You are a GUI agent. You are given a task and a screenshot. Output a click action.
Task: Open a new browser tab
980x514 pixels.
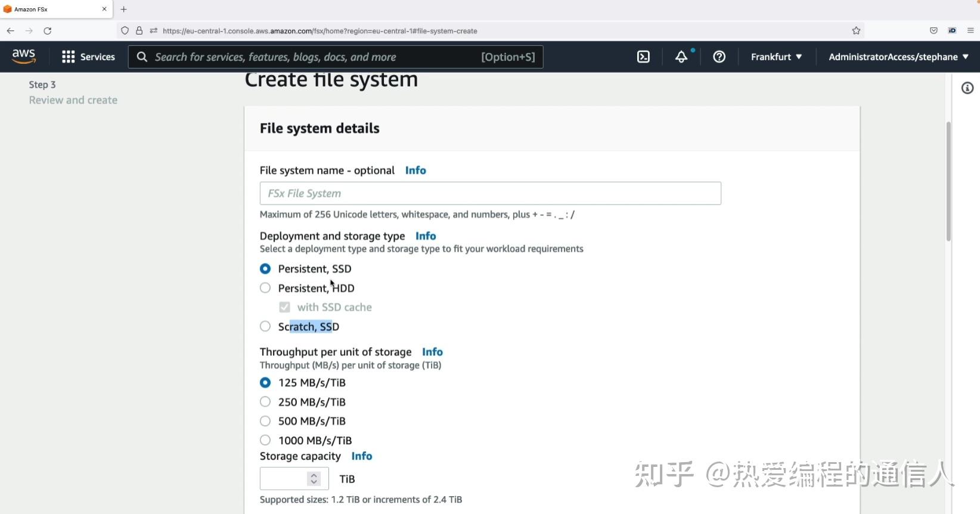click(124, 9)
